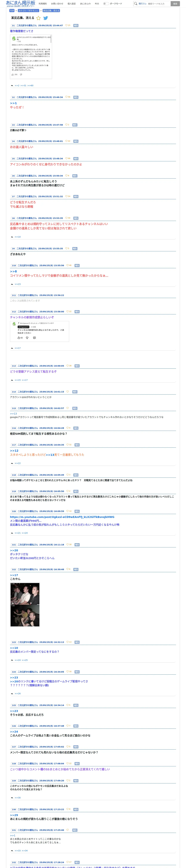
Task: Click the reply arrow icon under post 1
Action: 12,86
